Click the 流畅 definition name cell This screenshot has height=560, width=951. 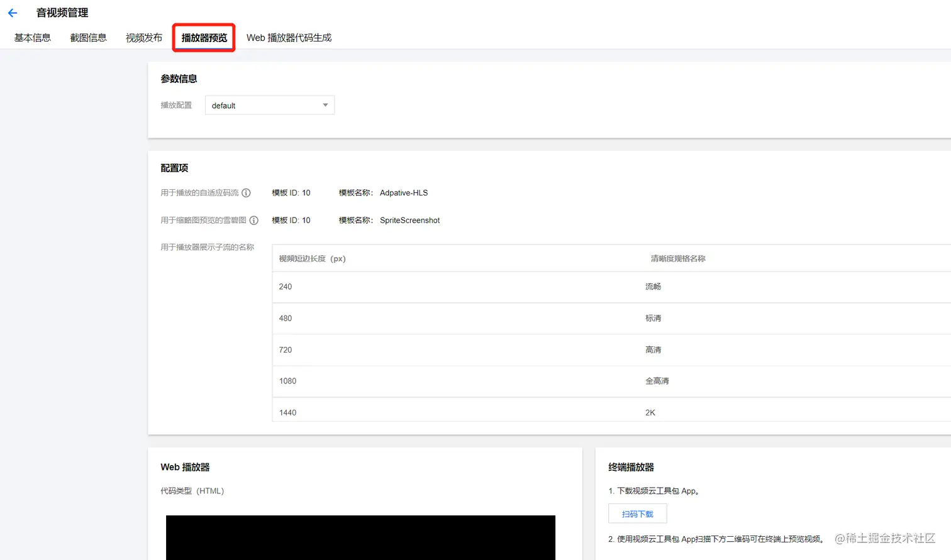(653, 287)
